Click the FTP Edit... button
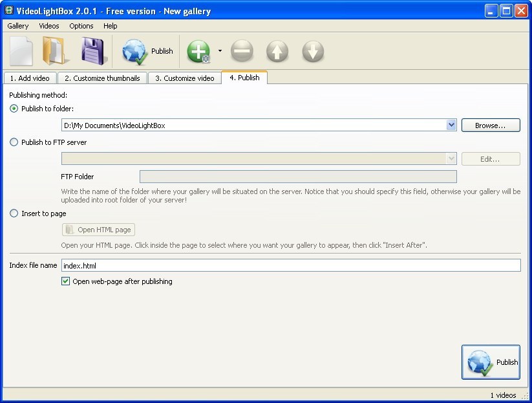532x403 pixels. pyautogui.click(x=491, y=159)
